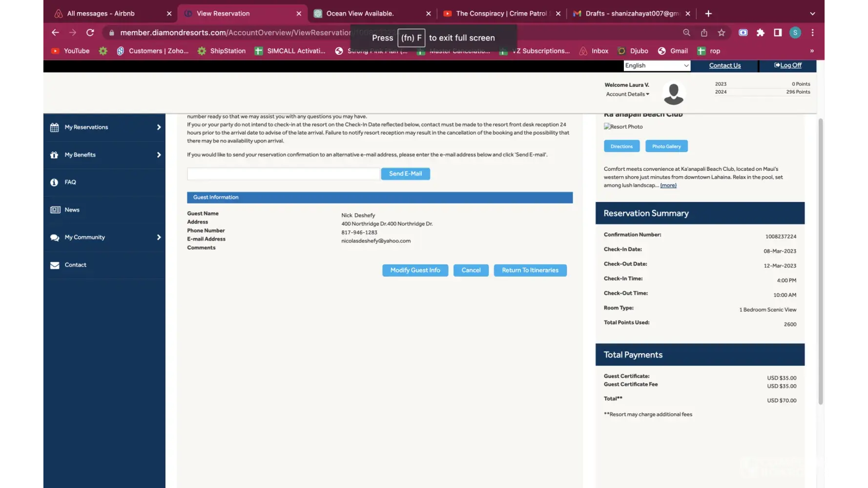The height and width of the screenshot is (488, 868).
Task: Click the News newspaper icon
Action: point(55,210)
